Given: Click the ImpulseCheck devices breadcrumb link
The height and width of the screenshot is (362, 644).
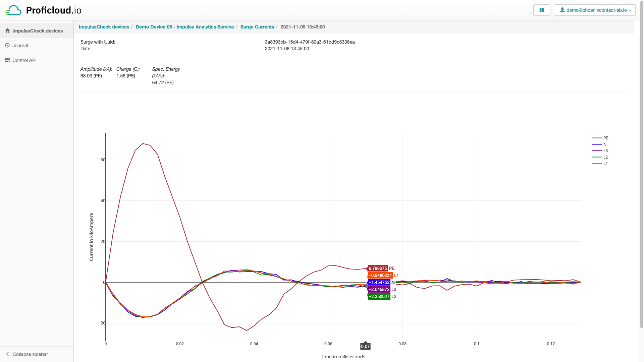Looking at the screenshot, I should (104, 27).
